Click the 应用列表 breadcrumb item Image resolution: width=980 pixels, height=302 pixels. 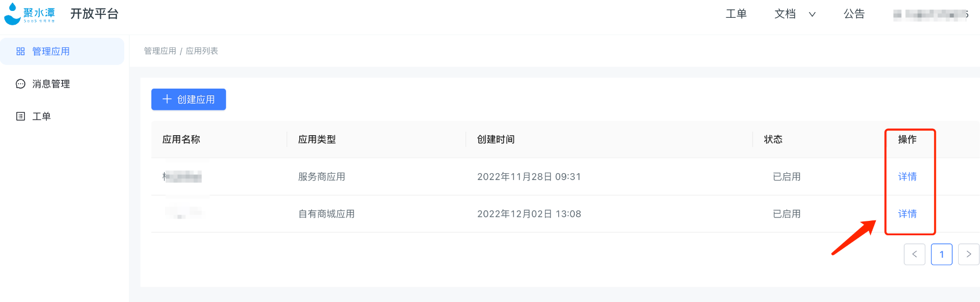202,51
